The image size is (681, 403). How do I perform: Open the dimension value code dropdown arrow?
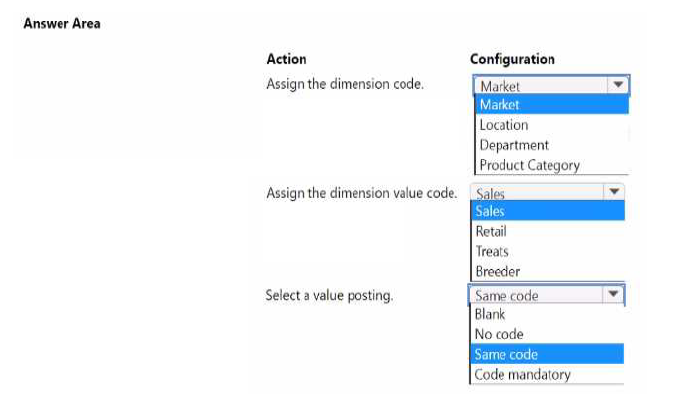(614, 192)
